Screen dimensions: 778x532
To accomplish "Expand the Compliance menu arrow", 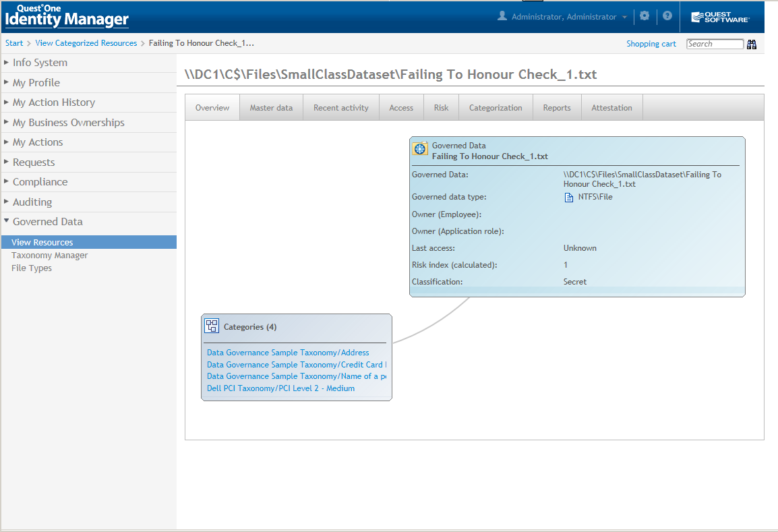I will click(x=6, y=181).
